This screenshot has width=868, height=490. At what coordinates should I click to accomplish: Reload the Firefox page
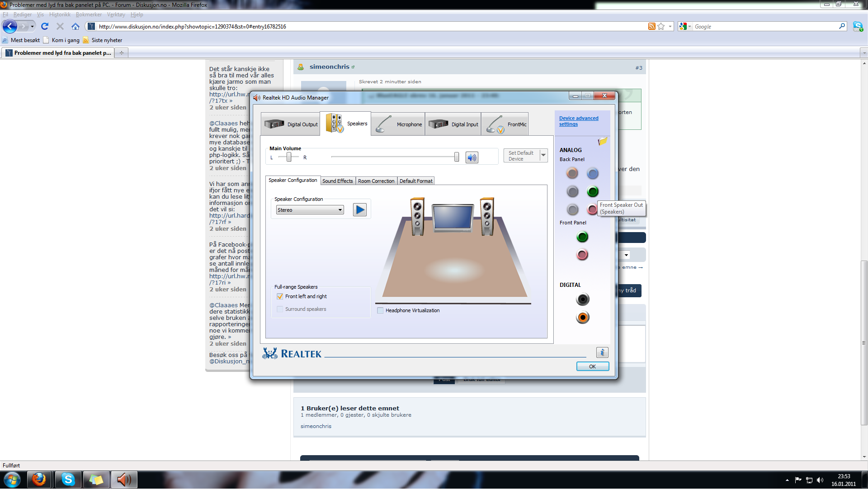(x=45, y=26)
